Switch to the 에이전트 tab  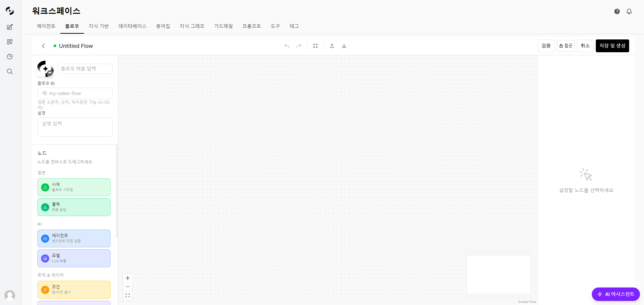46,26
